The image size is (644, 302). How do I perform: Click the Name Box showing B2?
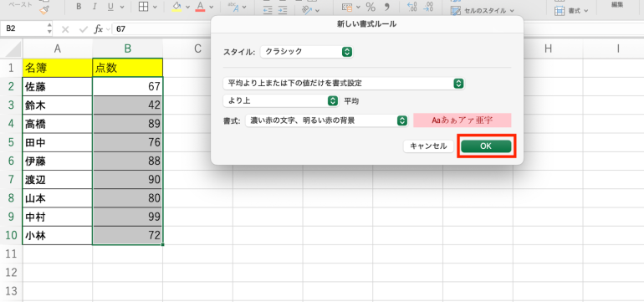pyautogui.click(x=24, y=29)
